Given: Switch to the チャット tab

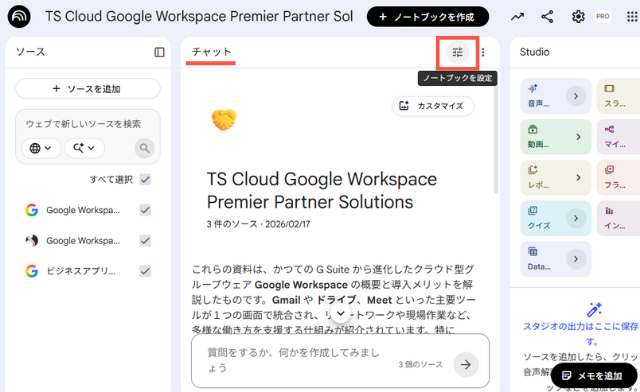Looking at the screenshot, I should pos(211,52).
